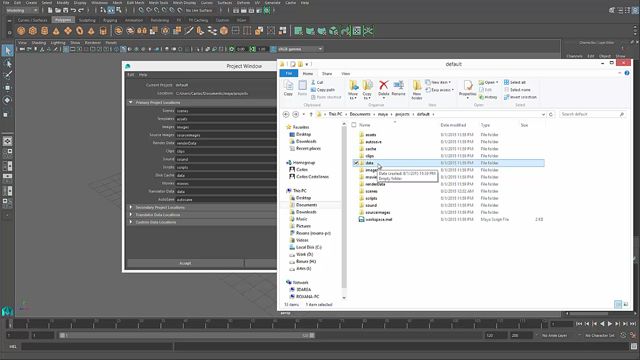Click the polygon cone shelf icon

pos(56,31)
